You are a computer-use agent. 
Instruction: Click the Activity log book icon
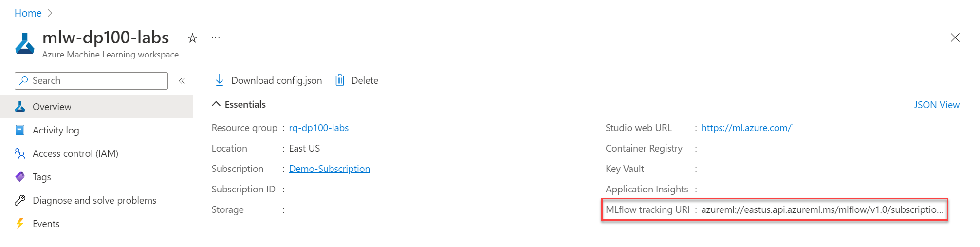(20, 130)
